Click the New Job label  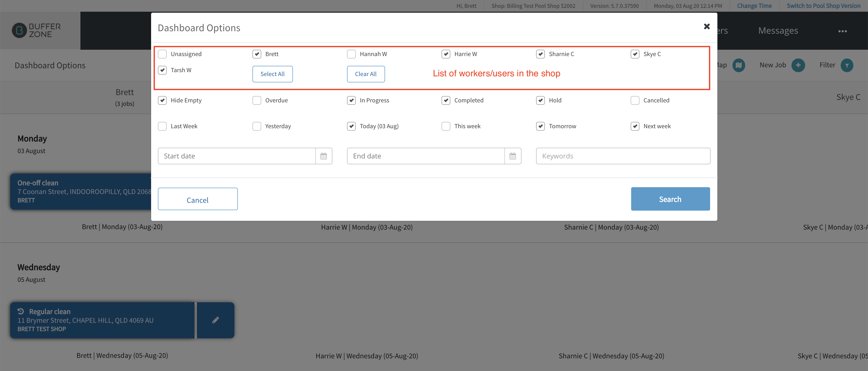773,65
